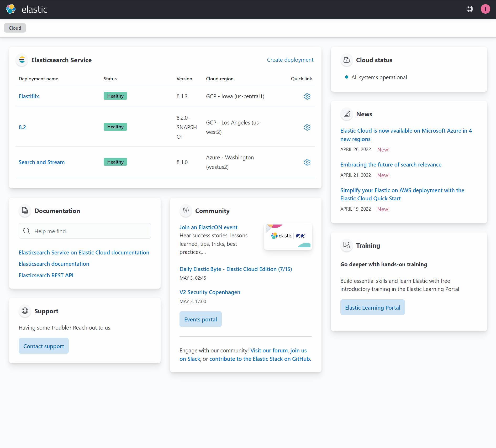Open the 8.2 deployment

point(22,127)
